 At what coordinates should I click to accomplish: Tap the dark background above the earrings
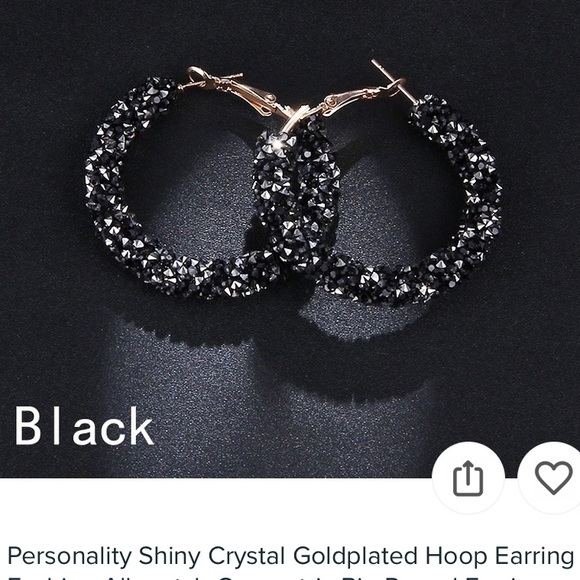click(290, 30)
